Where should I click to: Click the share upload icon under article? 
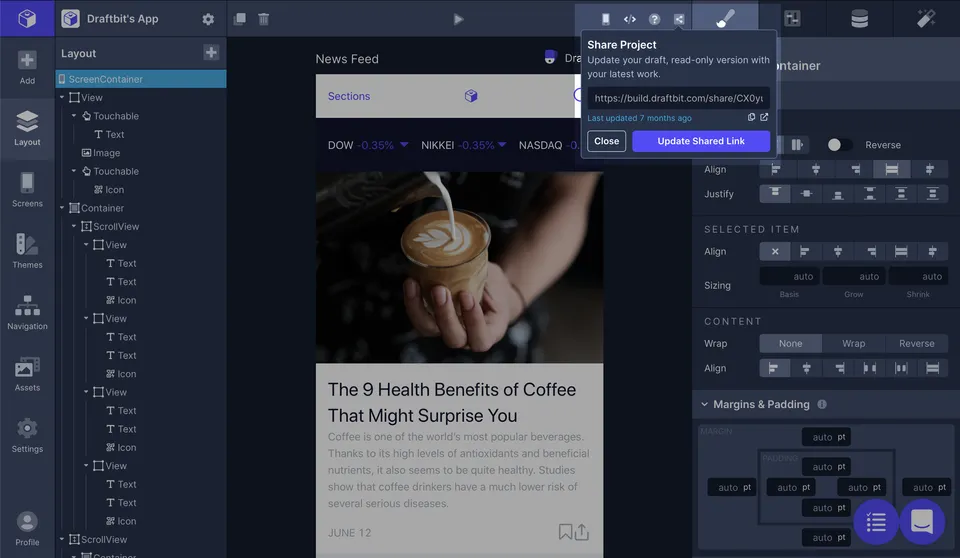click(x=582, y=532)
